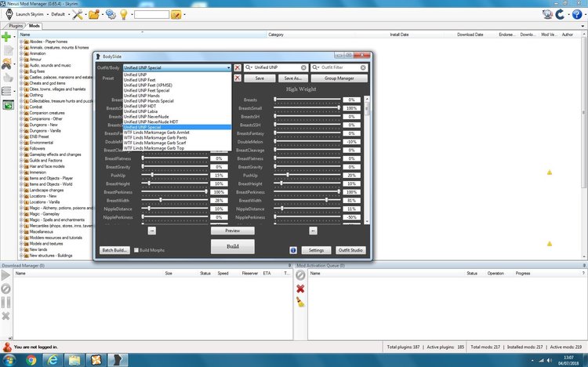Click the high weight BreastsSmall slider handle

[339, 107]
